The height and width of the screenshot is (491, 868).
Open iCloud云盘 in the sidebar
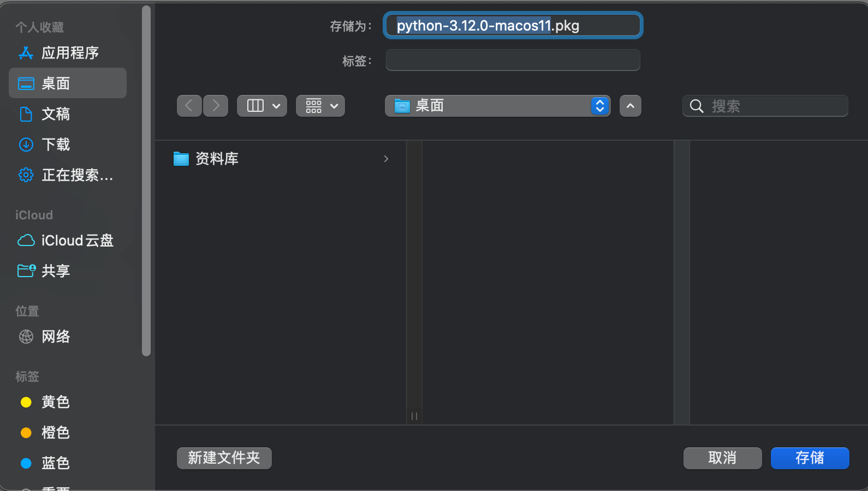coord(78,240)
